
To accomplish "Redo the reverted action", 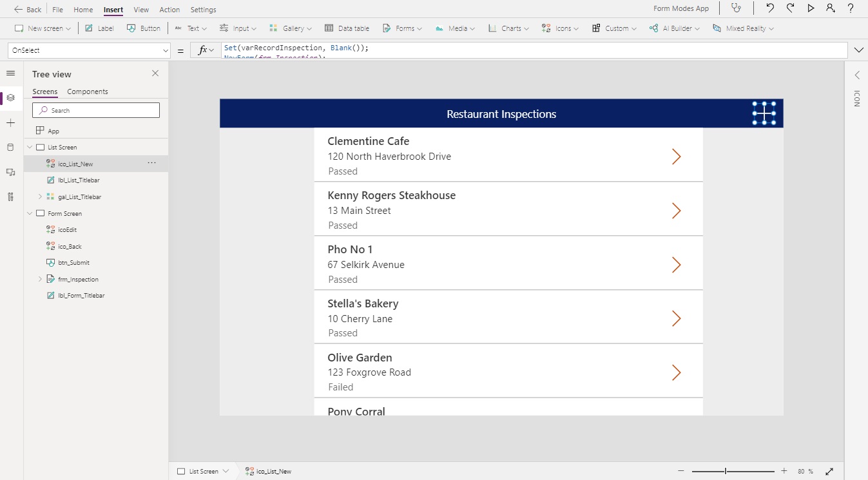I will click(791, 8).
